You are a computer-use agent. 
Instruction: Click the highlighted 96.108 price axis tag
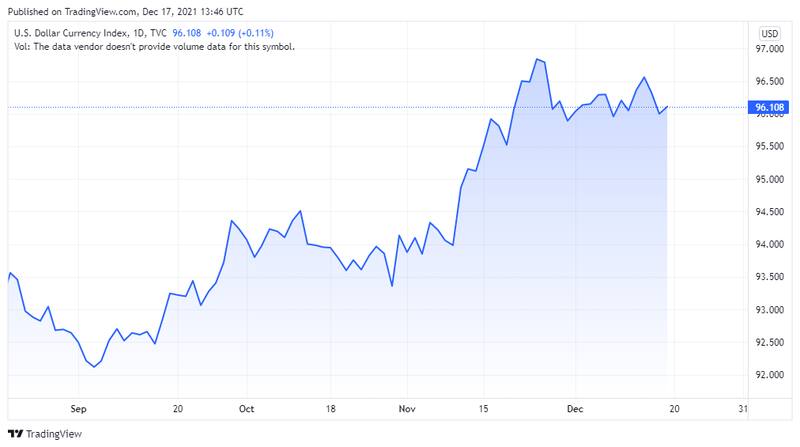click(769, 107)
